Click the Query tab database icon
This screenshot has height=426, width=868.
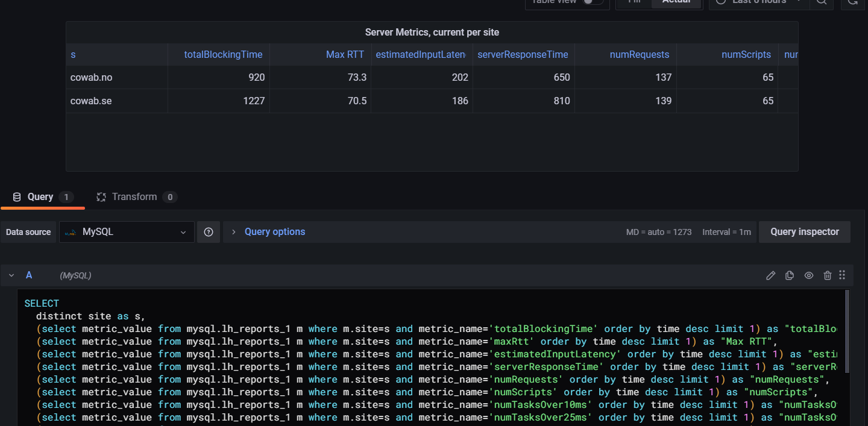point(16,196)
